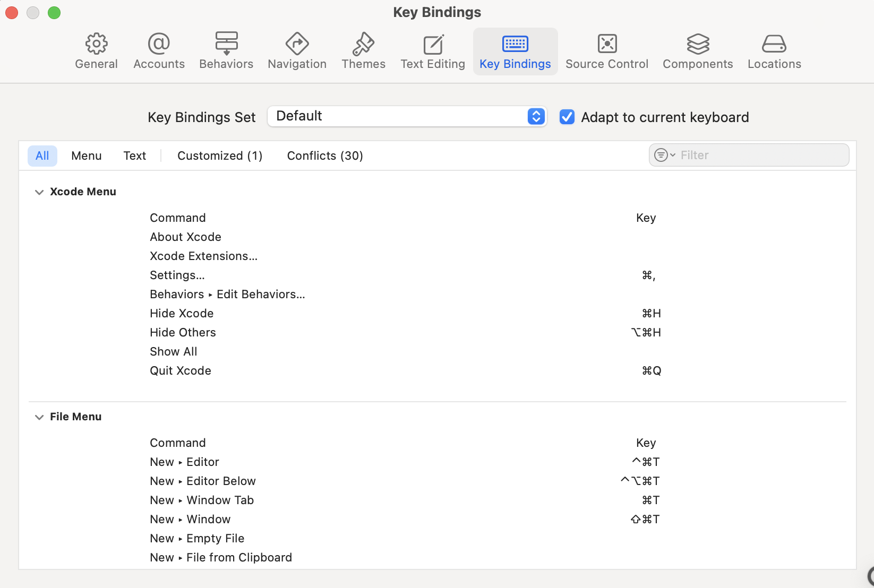Click the Filter search field
874x588 pixels.
click(759, 155)
